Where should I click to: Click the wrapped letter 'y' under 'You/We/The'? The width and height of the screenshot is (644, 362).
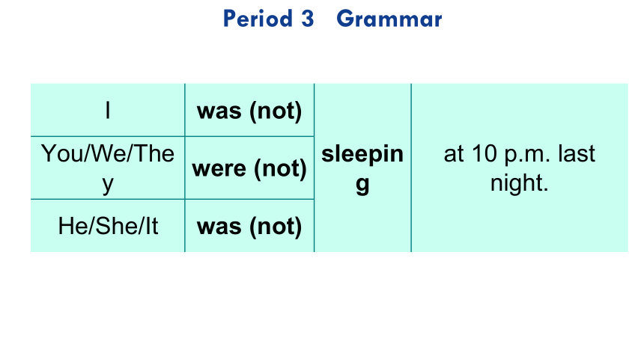pos(108,185)
